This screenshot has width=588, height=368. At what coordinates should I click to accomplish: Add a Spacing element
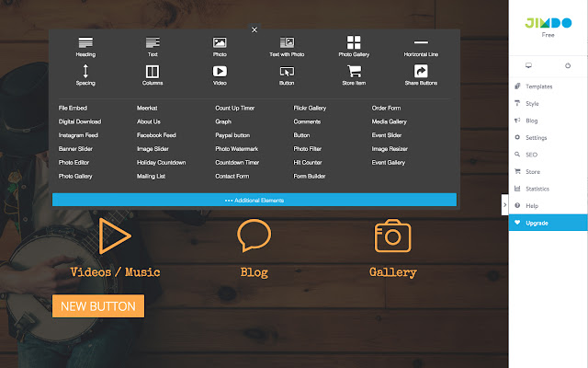pos(85,75)
